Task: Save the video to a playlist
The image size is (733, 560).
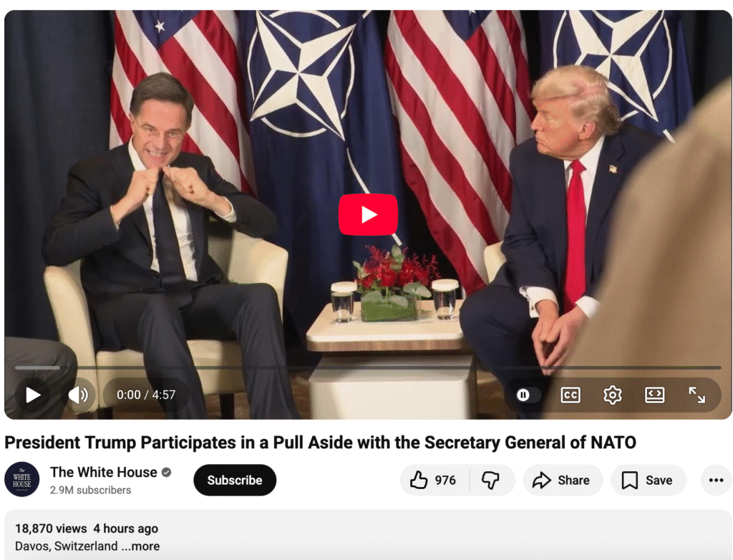Action: pos(648,480)
